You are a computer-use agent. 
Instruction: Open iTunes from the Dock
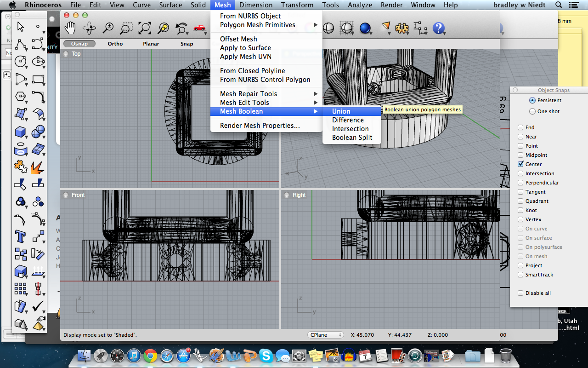(134, 355)
